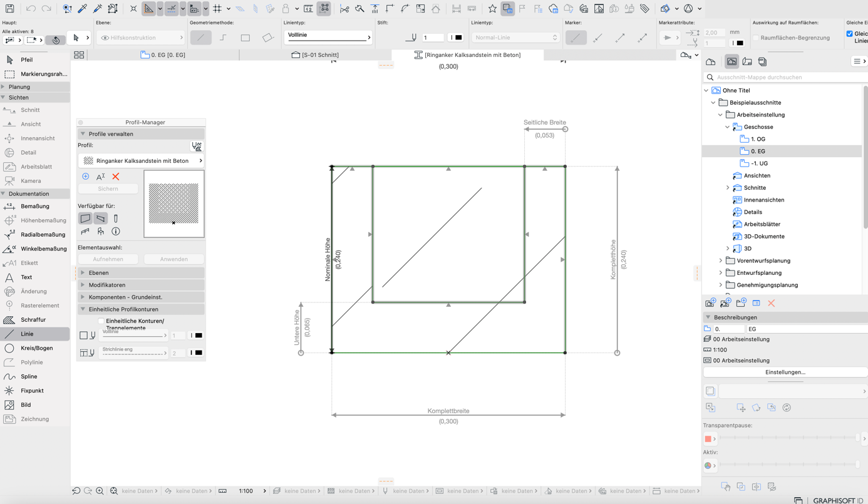The width and height of the screenshot is (868, 504).
Task: Rename profile using the A-cursor icon
Action: click(x=100, y=177)
